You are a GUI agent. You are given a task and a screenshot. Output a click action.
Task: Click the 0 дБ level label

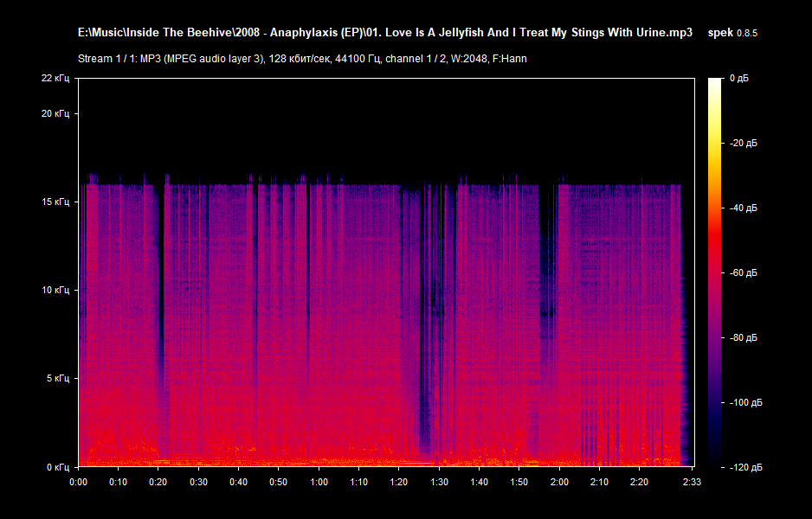pos(739,79)
